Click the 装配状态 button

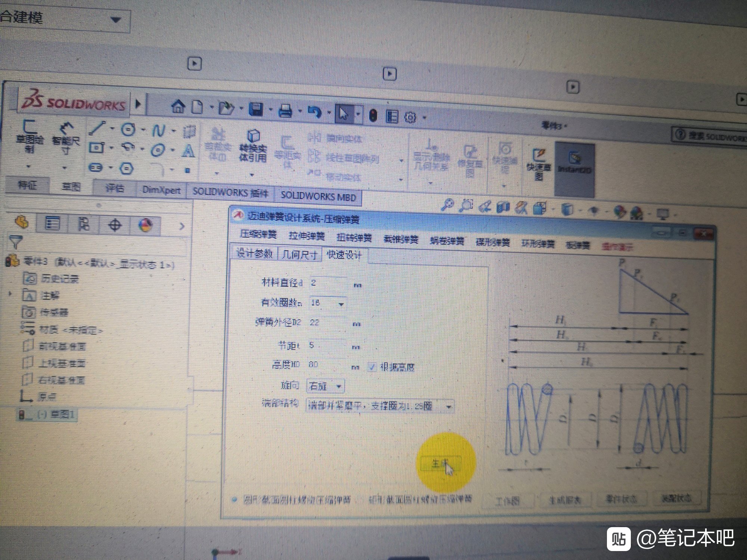[676, 498]
